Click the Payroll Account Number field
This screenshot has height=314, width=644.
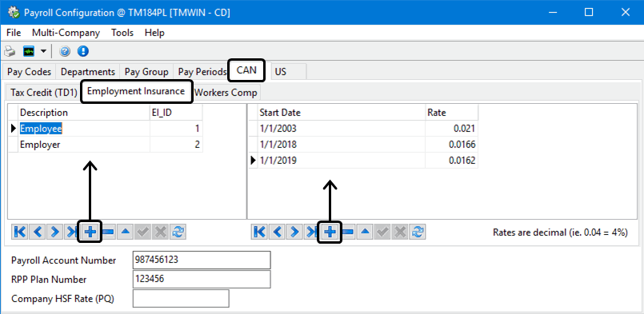[202, 260]
